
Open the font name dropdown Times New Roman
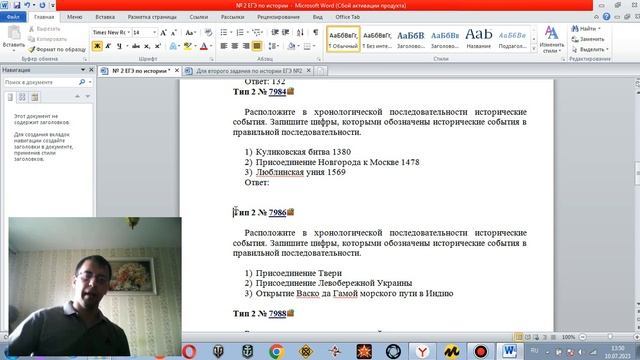(129, 32)
